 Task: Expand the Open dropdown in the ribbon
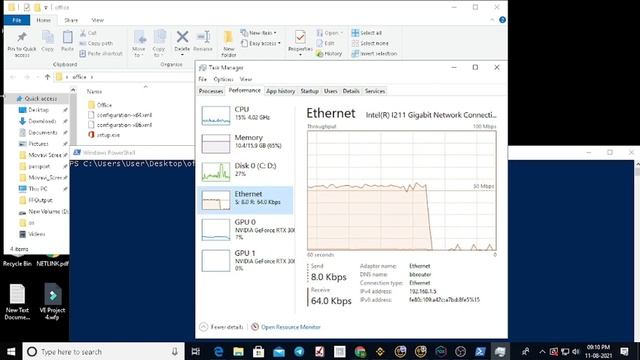pos(330,33)
